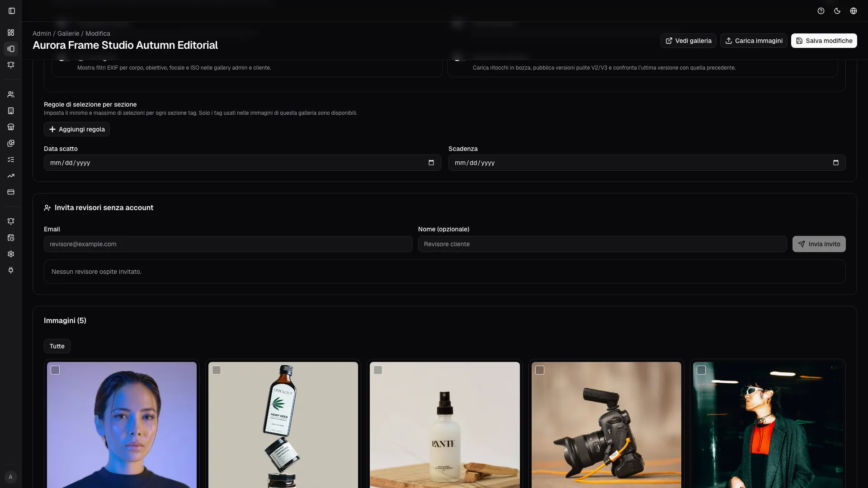Toggle dark mode moon icon
The height and width of the screenshot is (488, 868).
click(837, 11)
